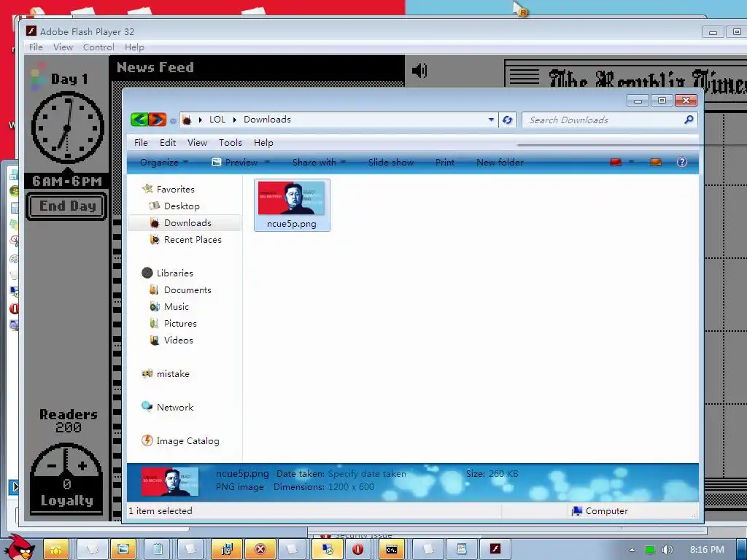Open the Explorer File menu
The width and height of the screenshot is (747, 560).
(x=141, y=143)
